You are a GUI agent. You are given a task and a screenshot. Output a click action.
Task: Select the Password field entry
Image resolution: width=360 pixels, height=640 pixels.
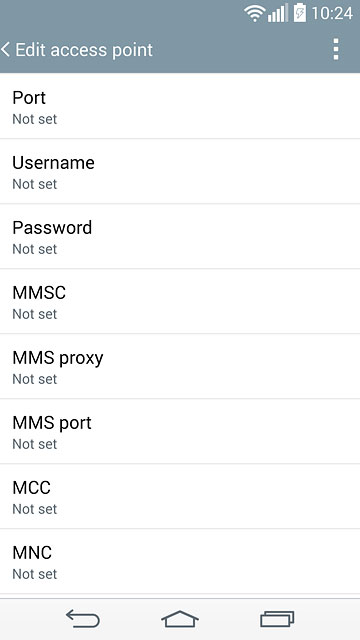pyautogui.click(x=180, y=236)
